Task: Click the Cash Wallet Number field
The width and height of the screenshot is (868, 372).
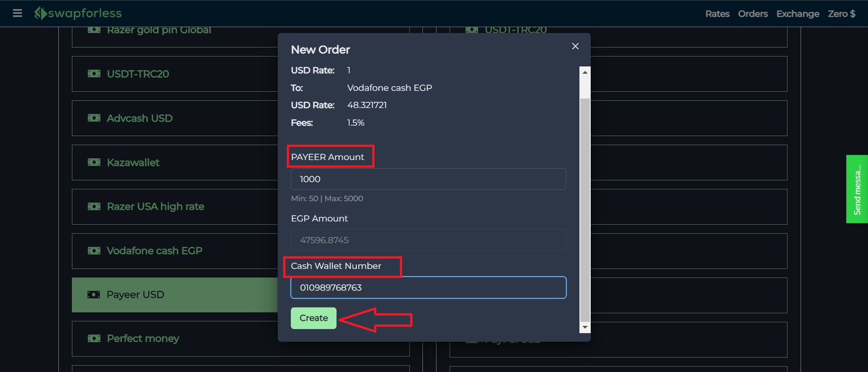Action: pos(428,287)
